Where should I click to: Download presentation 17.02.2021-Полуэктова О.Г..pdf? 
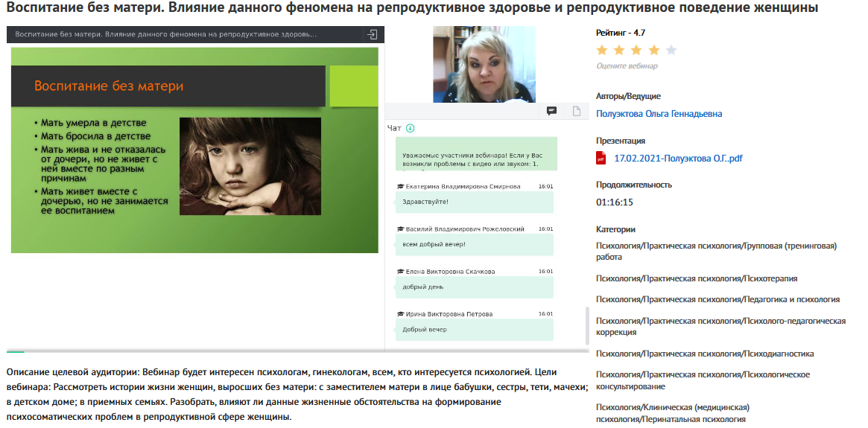click(678, 158)
